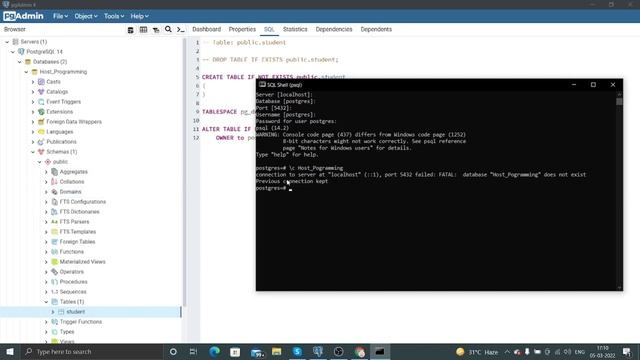Select the PostgreSQL 14 server icon

point(21,52)
